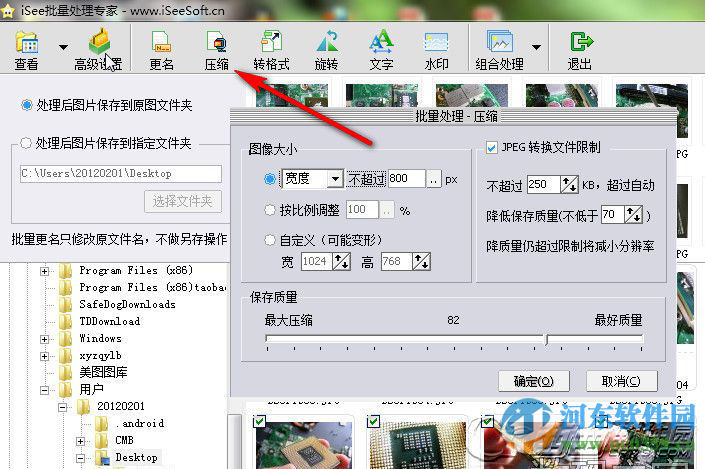Select the Desktop folder icon

point(103,457)
